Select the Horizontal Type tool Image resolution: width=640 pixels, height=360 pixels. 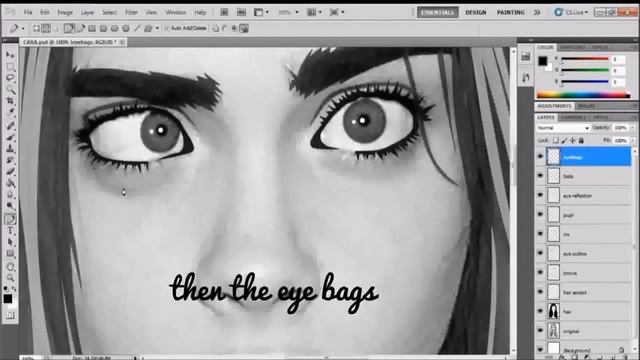tap(10, 231)
